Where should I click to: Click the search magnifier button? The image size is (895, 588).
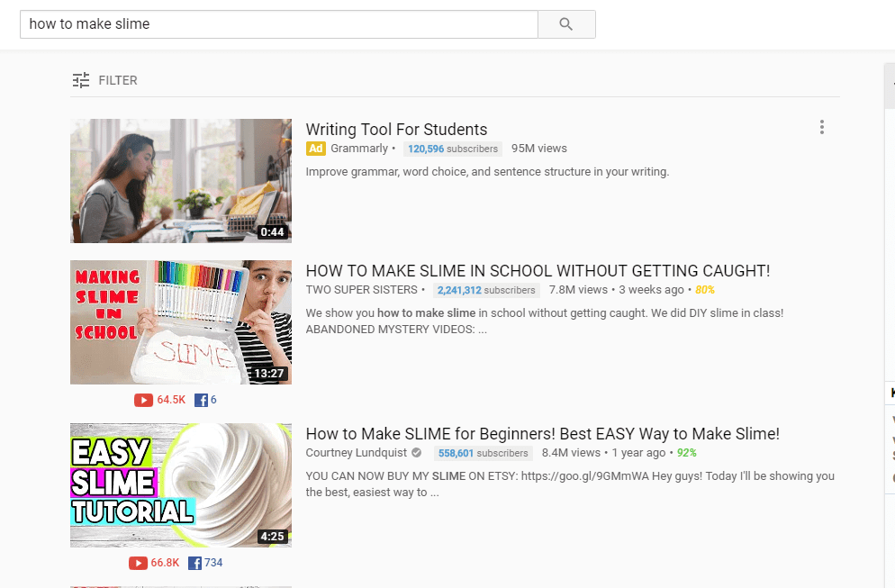click(x=566, y=24)
